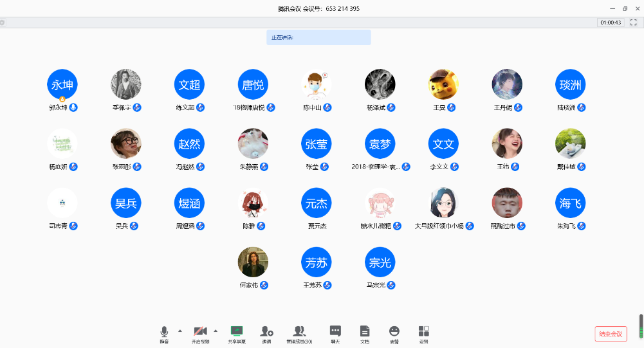
Task: Open manage members (30) panel
Action: tap(299, 333)
